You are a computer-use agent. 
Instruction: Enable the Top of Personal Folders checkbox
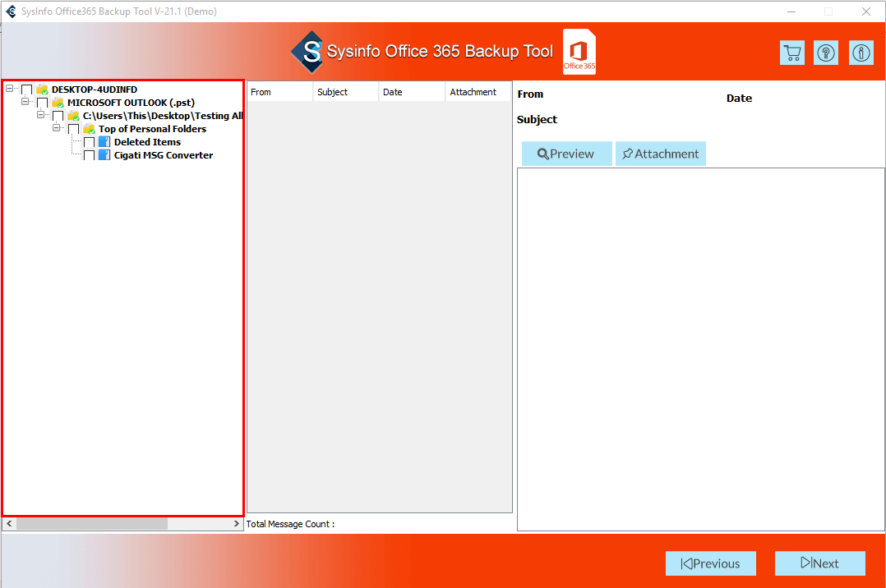[73, 130]
